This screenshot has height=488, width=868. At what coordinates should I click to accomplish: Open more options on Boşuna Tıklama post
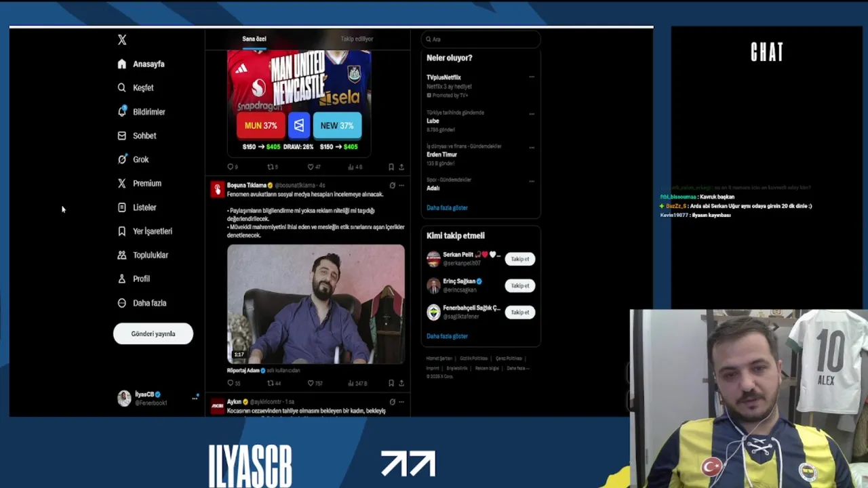pos(401,185)
